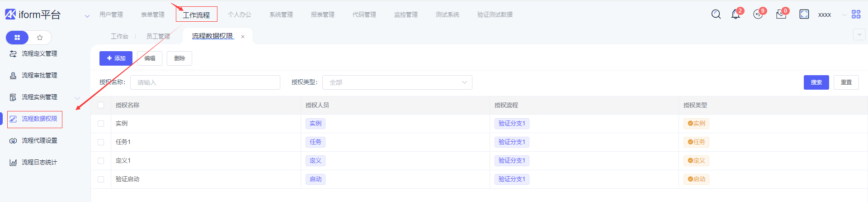
Task: Select the grid menu view in sidebar
Action: (17, 38)
